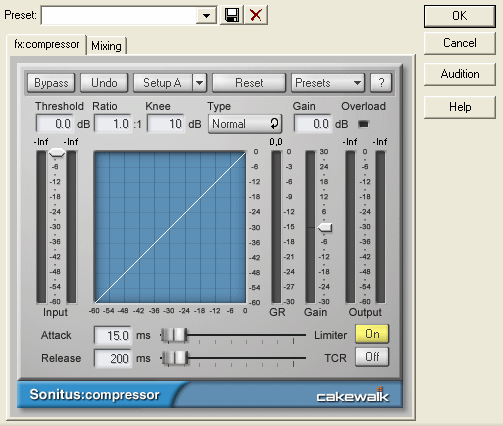The width and height of the screenshot is (503, 426).
Task: Click the Threshold label
Action: pyautogui.click(x=59, y=106)
